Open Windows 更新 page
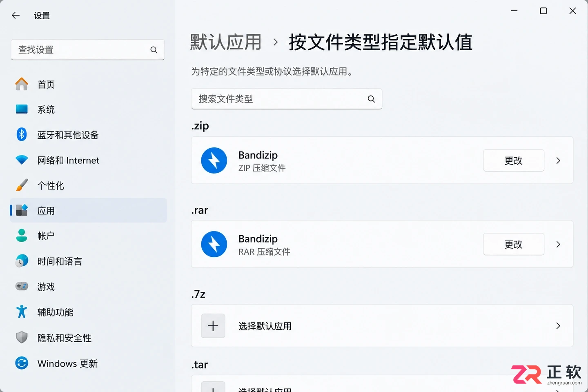 point(88,363)
